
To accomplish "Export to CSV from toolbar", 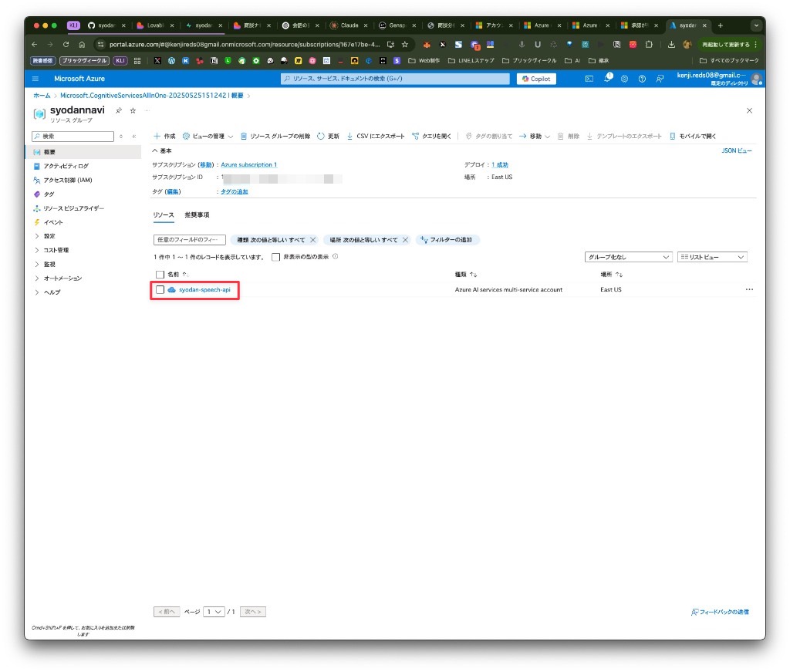I will point(376,136).
